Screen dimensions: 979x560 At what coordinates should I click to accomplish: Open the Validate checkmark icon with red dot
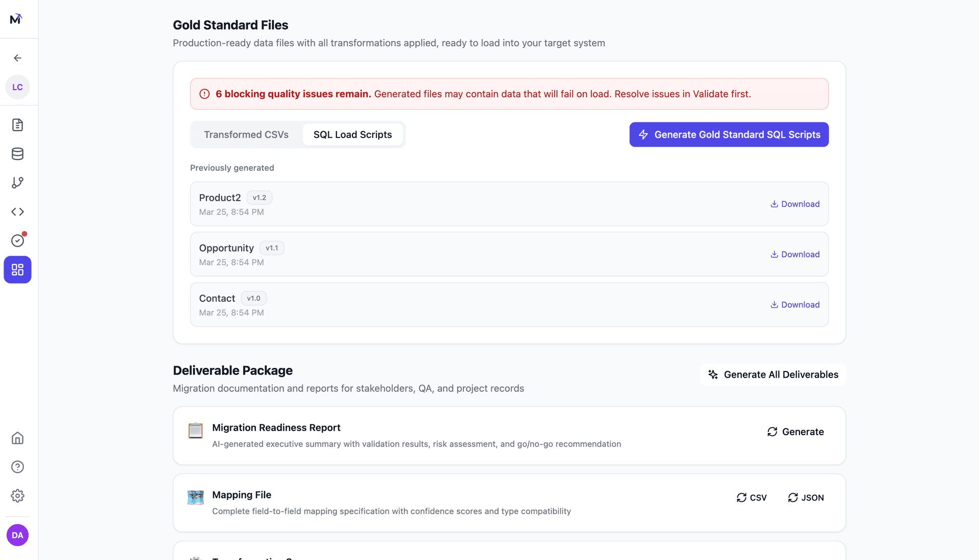pos(17,241)
